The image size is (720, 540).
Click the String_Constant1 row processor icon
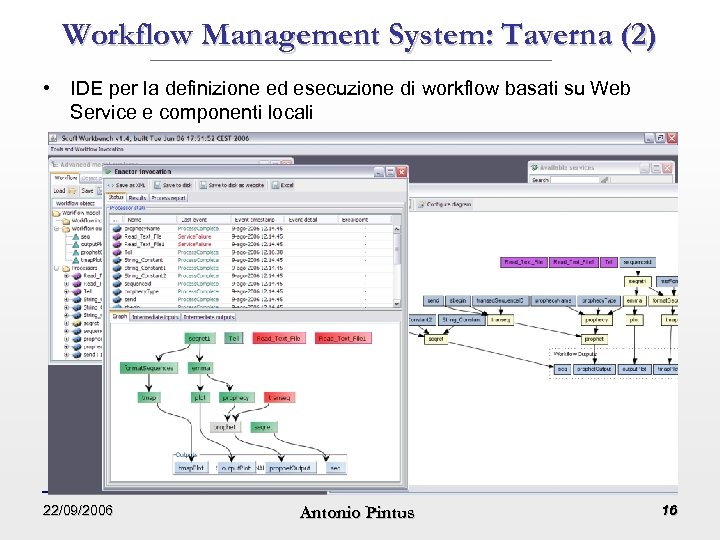117,268
